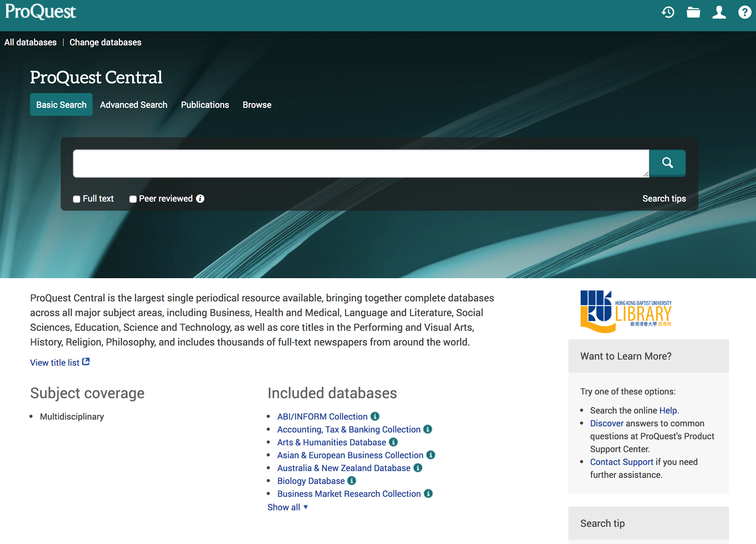Click the Change databases link

105,42
